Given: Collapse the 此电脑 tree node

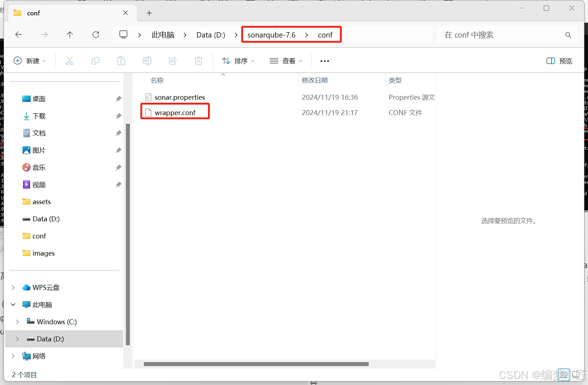Looking at the screenshot, I should click(x=13, y=305).
